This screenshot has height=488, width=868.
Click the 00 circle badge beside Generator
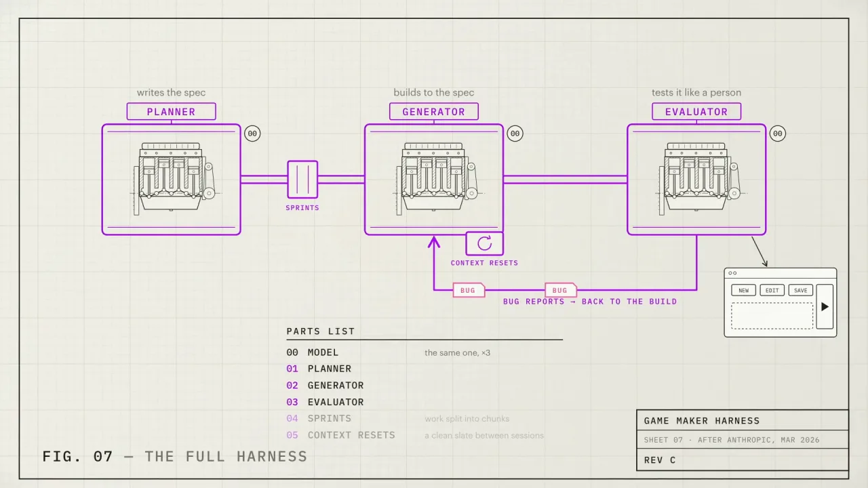coord(515,134)
